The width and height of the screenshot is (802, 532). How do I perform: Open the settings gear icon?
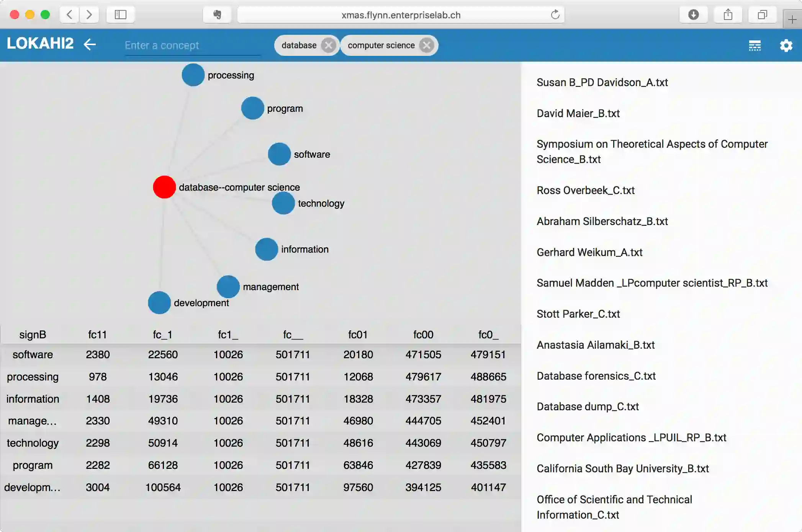coord(786,46)
